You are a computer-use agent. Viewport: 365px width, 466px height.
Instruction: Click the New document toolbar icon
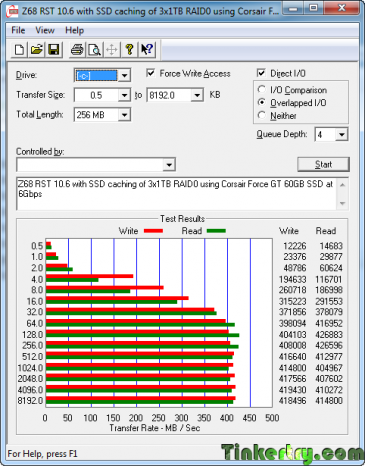tap(19, 50)
